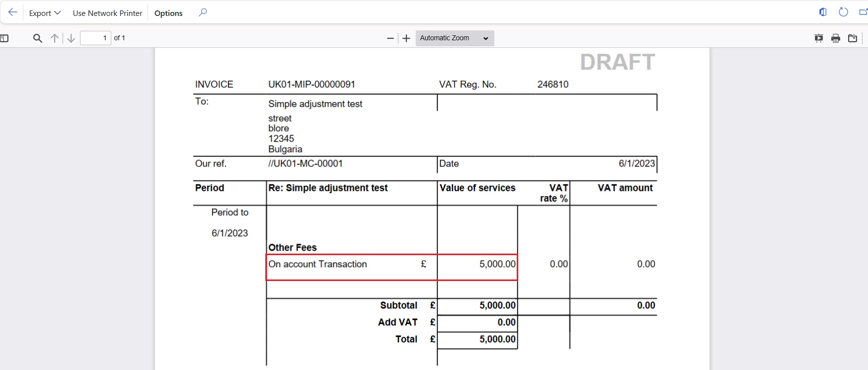Select invoice number UK01-MIP-00000091
Viewport: 868px width, 370px height.
coord(312,85)
